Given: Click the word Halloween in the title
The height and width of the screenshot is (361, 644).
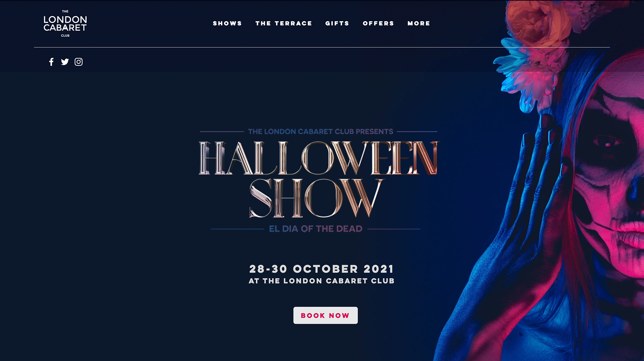Looking at the screenshot, I should [319, 158].
